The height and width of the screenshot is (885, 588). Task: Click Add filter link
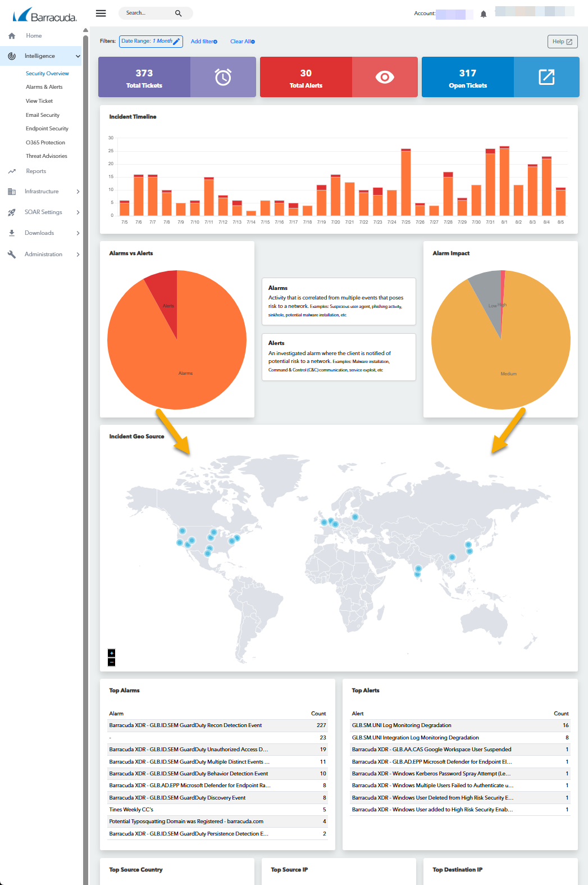coord(204,42)
